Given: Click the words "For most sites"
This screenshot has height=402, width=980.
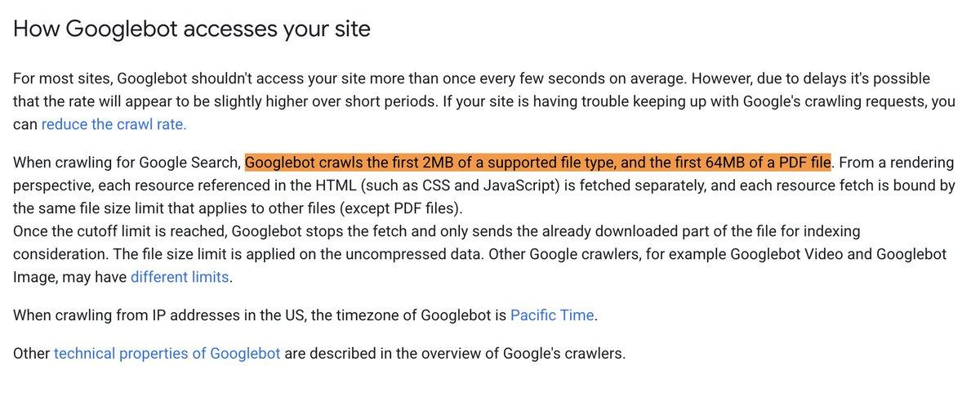Looking at the screenshot, I should pos(62,79).
